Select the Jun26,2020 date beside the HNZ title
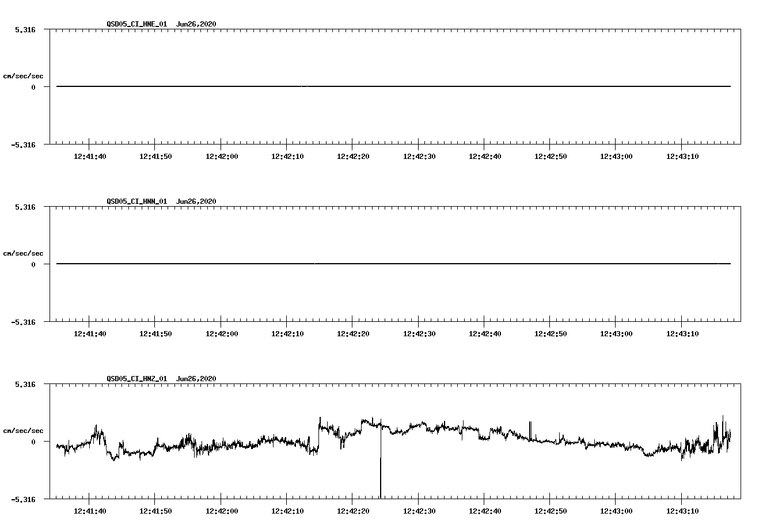This screenshot has width=782, height=532. [x=196, y=379]
